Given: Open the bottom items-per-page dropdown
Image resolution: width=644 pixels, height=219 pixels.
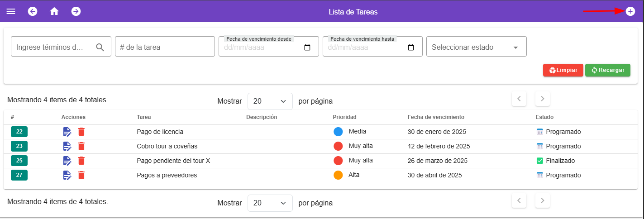Looking at the screenshot, I should pos(270,203).
